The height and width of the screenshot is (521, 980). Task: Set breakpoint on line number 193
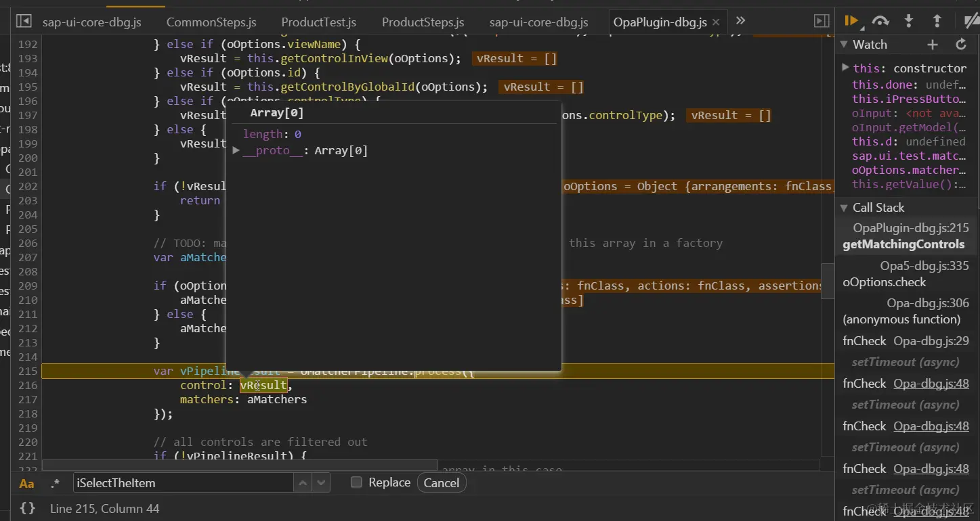(x=28, y=58)
